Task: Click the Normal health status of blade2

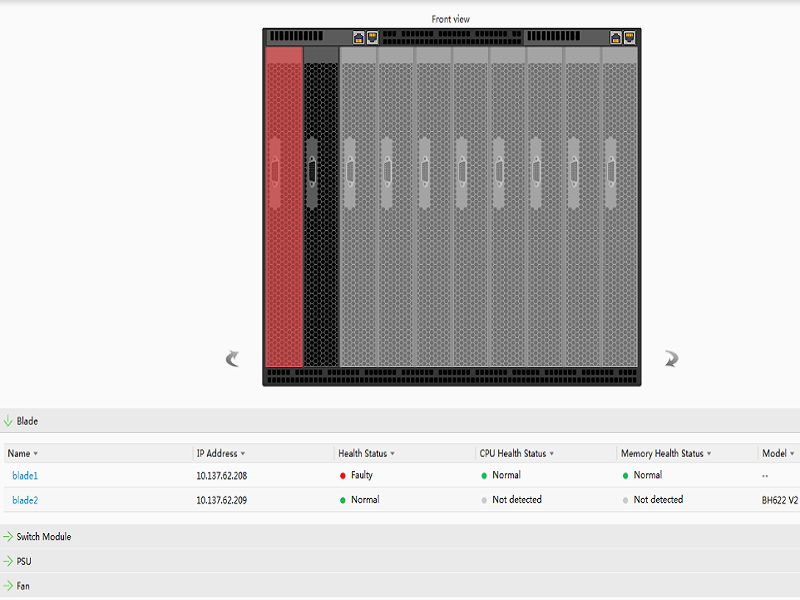Action: 365,499
